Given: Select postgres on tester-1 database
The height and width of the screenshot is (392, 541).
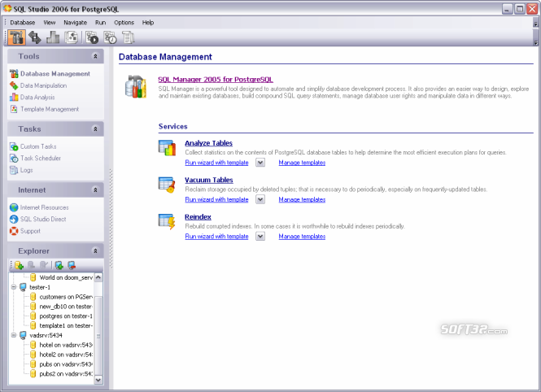Looking at the screenshot, I should (61, 316).
